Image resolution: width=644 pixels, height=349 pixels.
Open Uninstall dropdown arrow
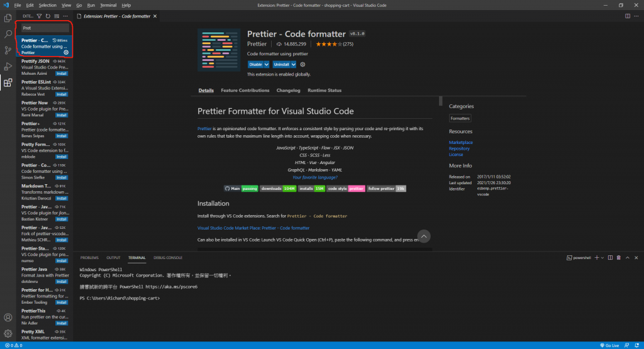click(x=293, y=65)
